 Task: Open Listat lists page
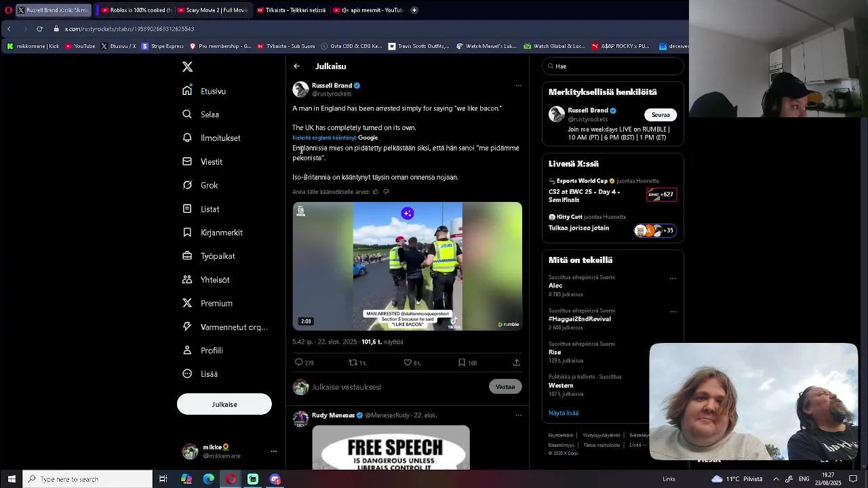[201, 209]
